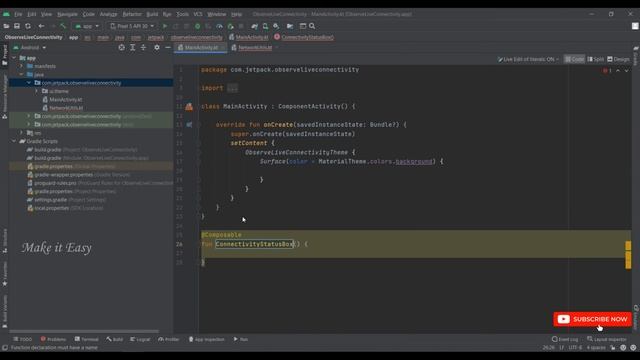Open the App Inspection tool window
This screenshot has height=360, width=640.
coord(207,339)
